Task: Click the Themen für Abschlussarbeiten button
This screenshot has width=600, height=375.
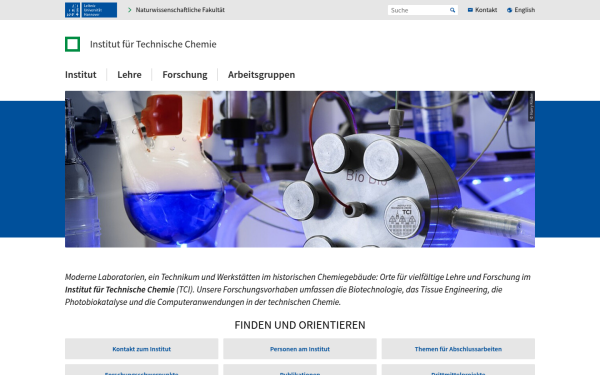Action: point(458,349)
